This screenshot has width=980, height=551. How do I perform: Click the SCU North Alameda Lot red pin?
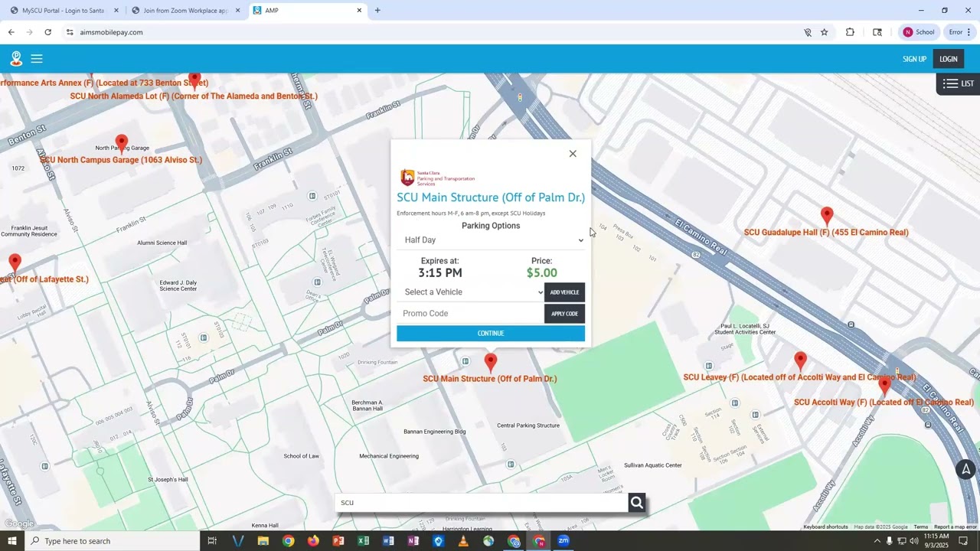click(194, 80)
